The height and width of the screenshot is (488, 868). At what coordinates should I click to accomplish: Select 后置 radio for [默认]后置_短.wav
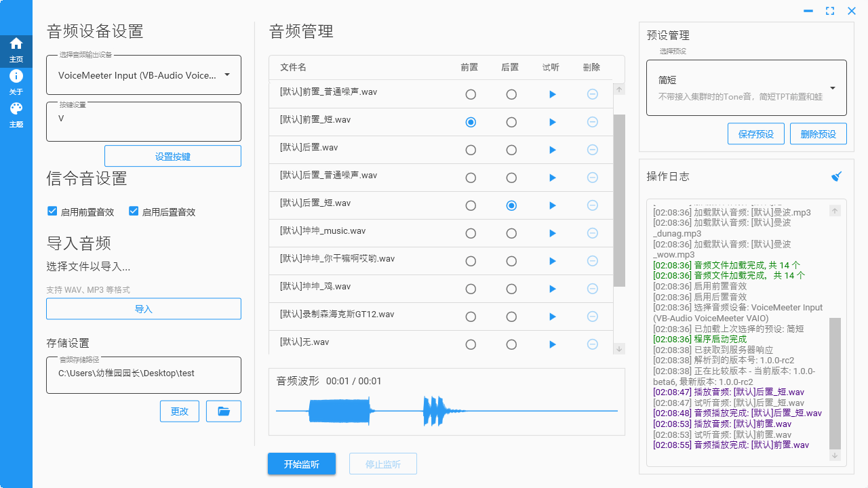(511, 205)
